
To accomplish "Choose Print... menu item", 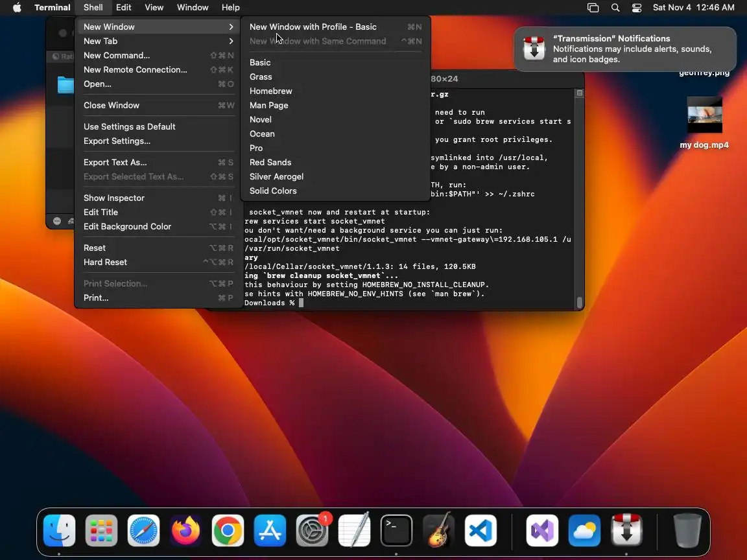I will [159, 298].
